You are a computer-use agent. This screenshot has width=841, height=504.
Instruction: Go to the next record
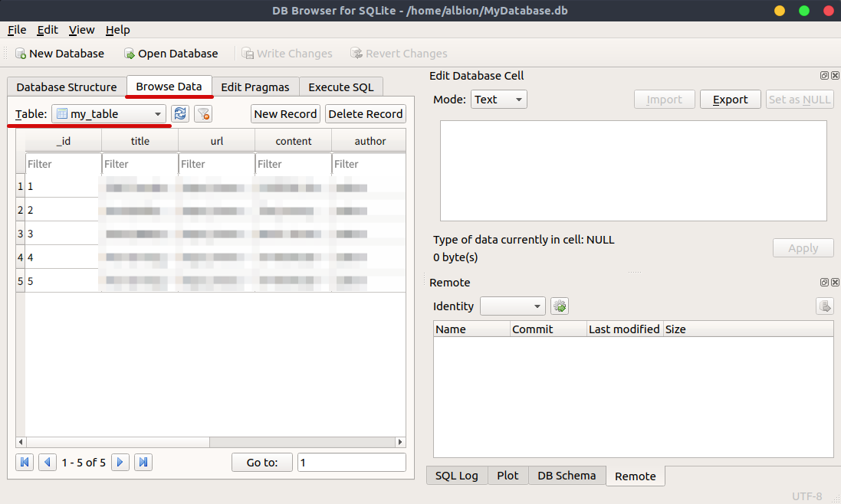tap(120, 462)
